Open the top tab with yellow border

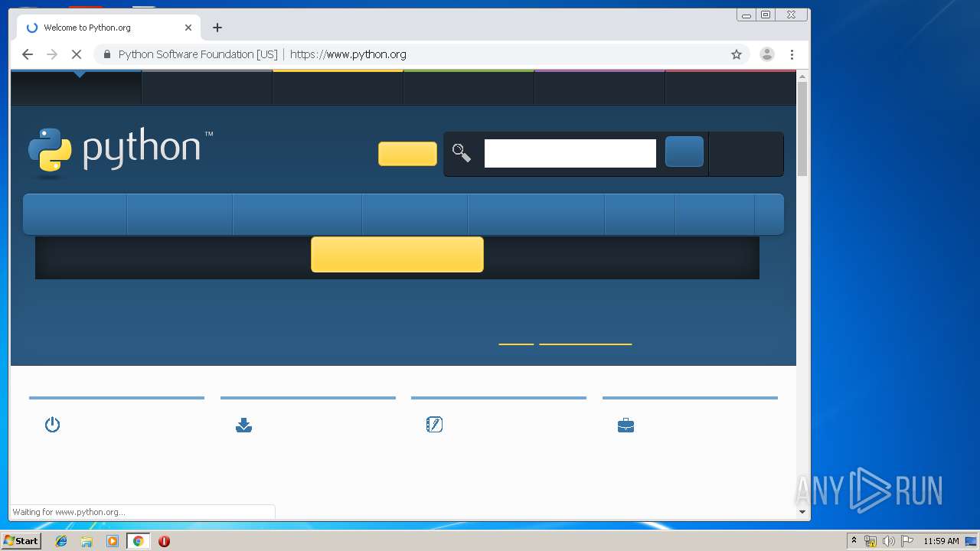(338, 87)
